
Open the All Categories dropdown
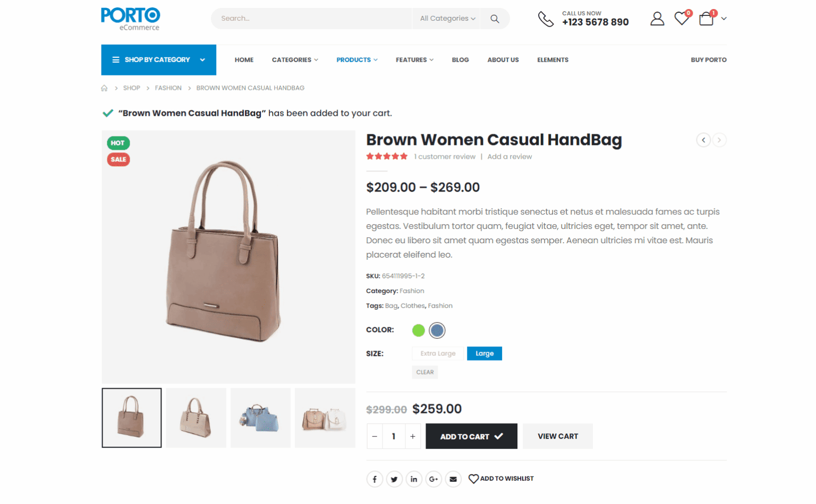coord(446,18)
